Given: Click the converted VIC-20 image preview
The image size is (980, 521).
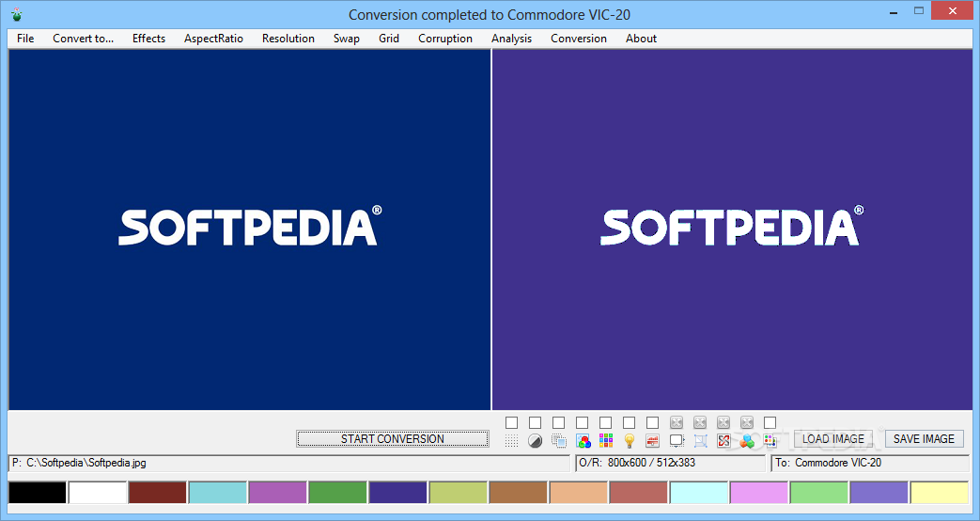Looking at the screenshot, I should point(732,229).
